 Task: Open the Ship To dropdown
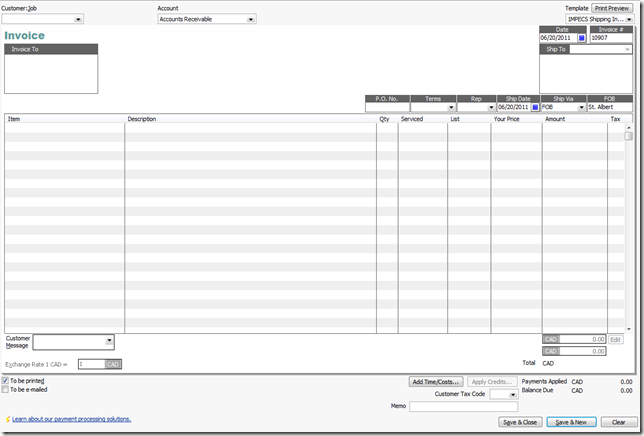[x=627, y=49]
